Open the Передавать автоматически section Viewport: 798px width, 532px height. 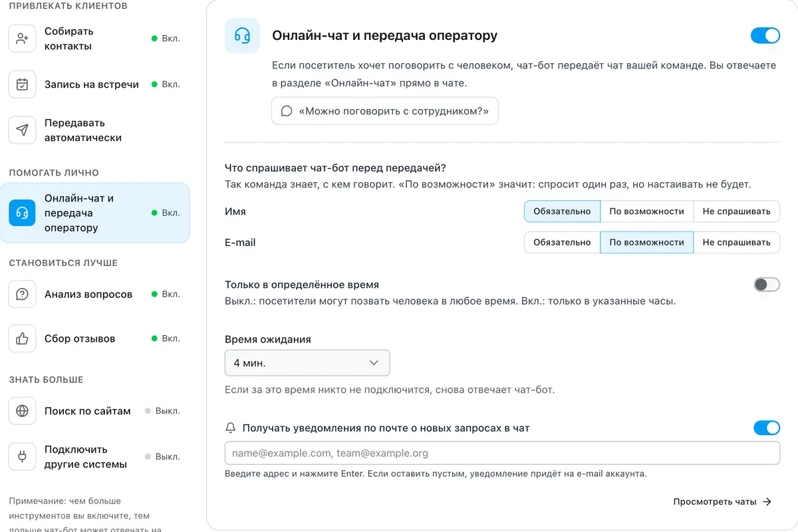click(94, 130)
